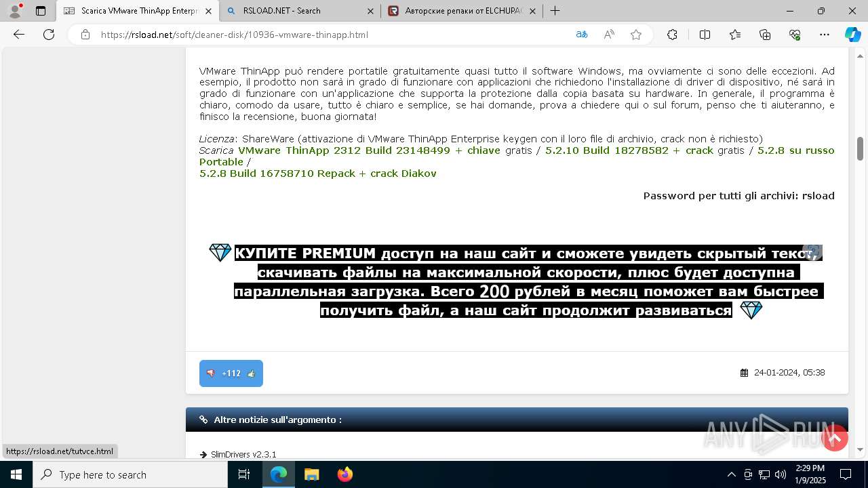
Task: Activate the read aloud icon
Action: click(609, 35)
